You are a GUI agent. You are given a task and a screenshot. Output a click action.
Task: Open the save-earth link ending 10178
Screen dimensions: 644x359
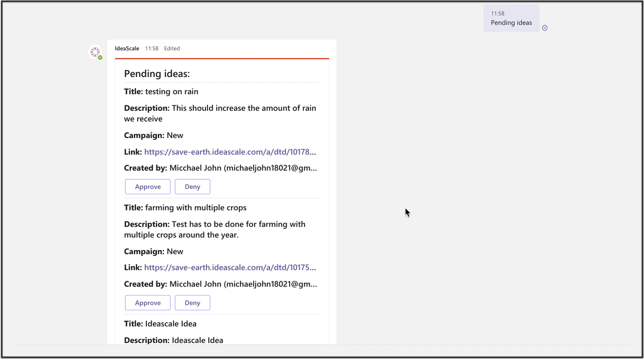(230, 152)
